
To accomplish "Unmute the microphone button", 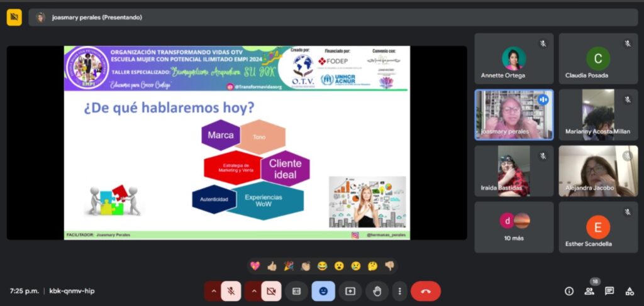I will click(x=231, y=291).
